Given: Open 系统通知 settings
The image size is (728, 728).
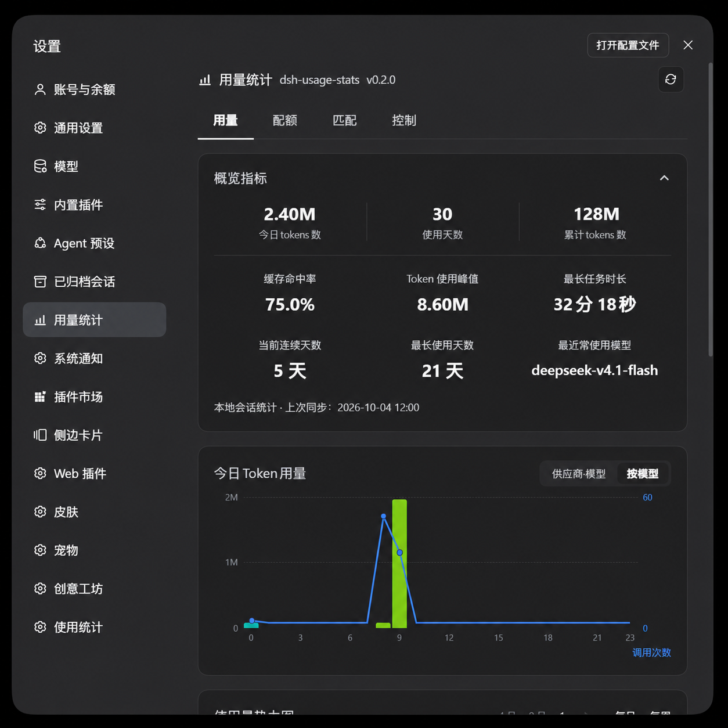Looking at the screenshot, I should [95, 358].
